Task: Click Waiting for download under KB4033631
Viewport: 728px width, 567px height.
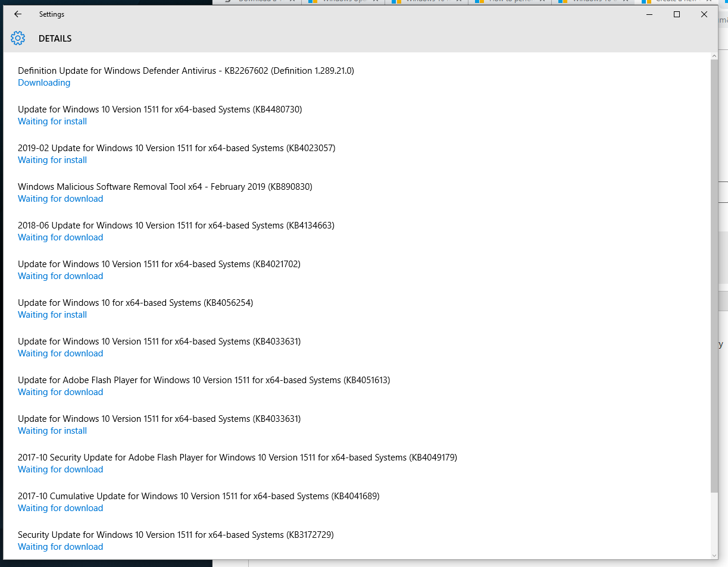Action: pyautogui.click(x=61, y=353)
